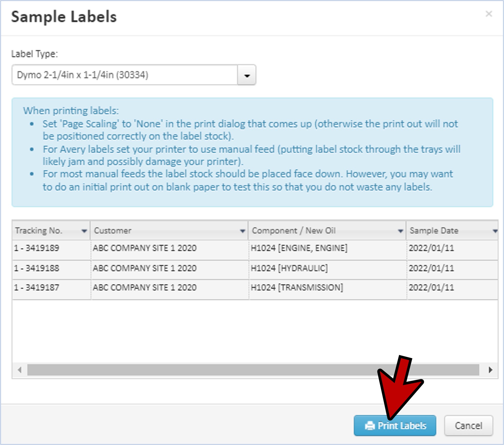The height and width of the screenshot is (445, 504).
Task: Sort by Tracking No. column header
Action: 39,231
